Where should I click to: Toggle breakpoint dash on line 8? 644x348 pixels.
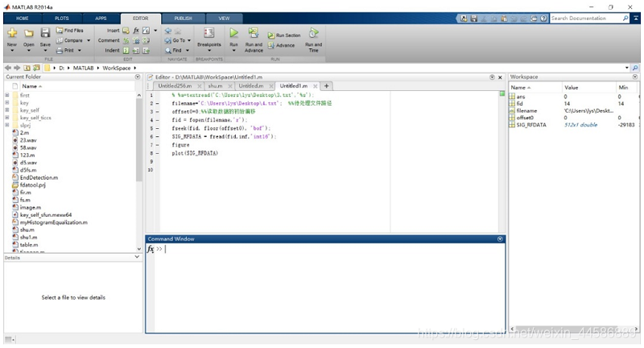tap(157, 153)
